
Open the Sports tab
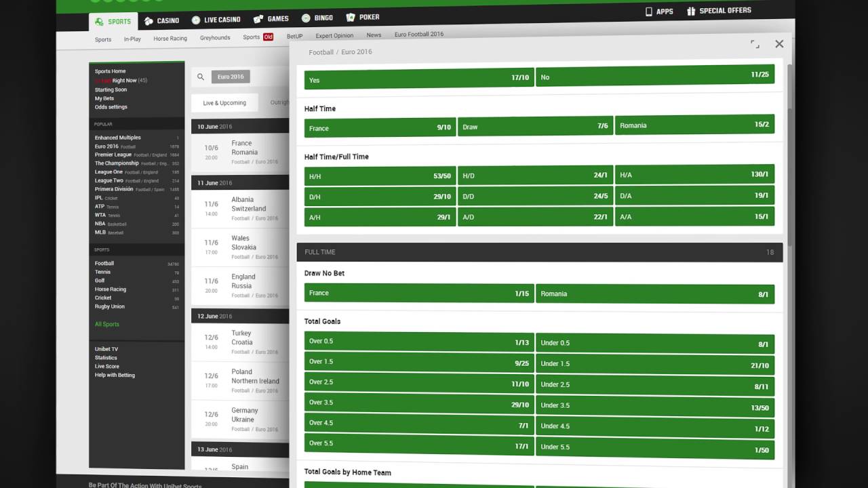(113, 22)
